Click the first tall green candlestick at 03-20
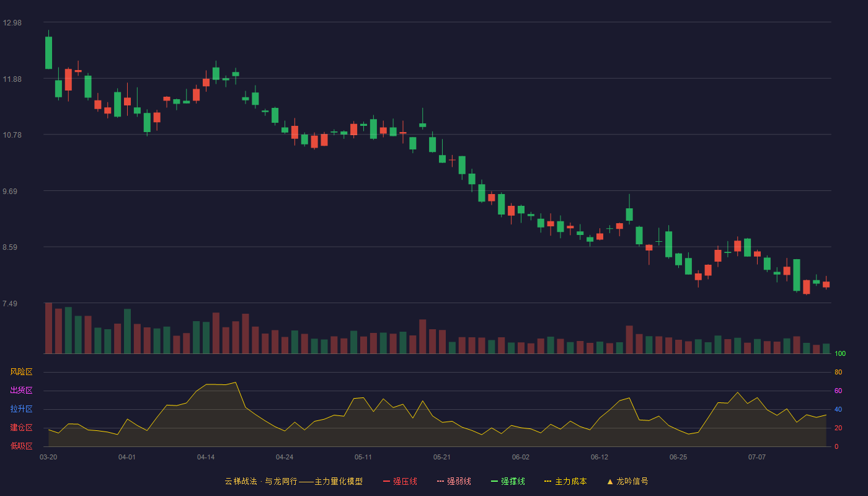Image resolution: width=868 pixels, height=496 pixels. [48, 53]
